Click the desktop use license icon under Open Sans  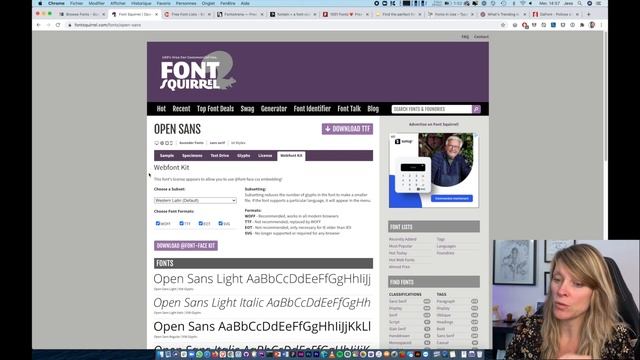[156, 143]
